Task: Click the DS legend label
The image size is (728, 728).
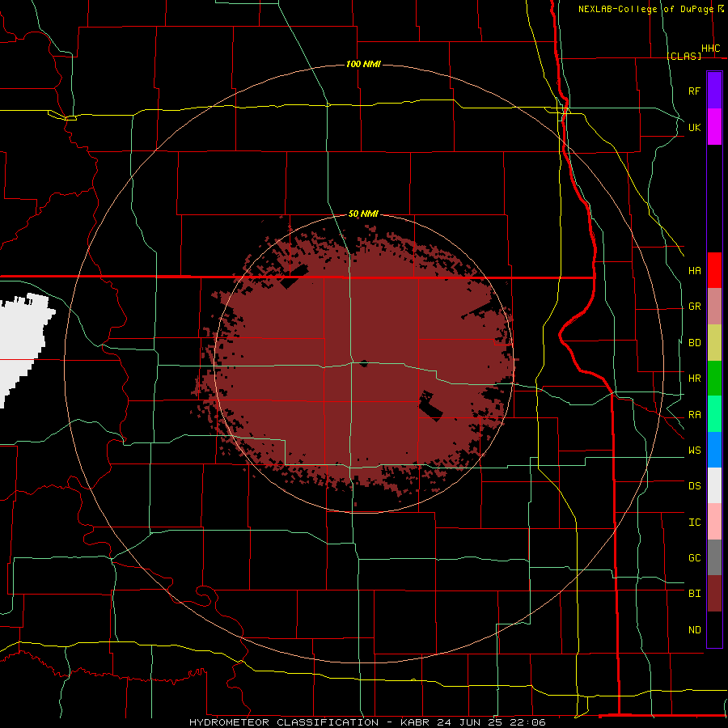Action: tap(694, 486)
